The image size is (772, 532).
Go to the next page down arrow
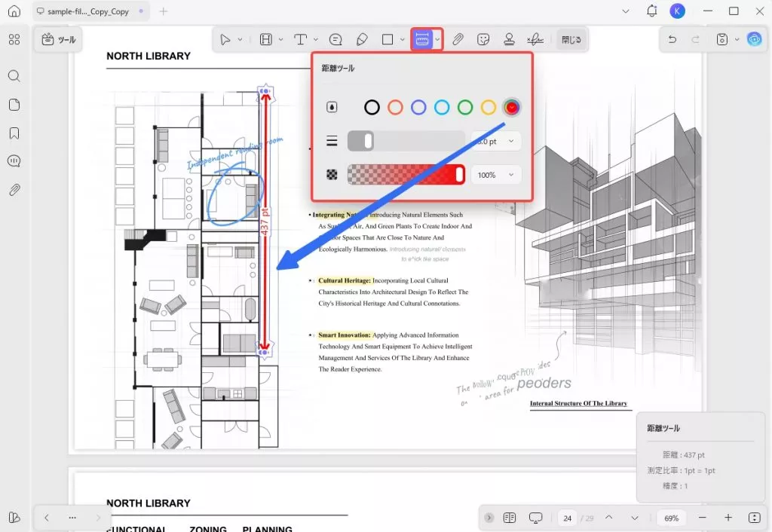click(x=635, y=518)
